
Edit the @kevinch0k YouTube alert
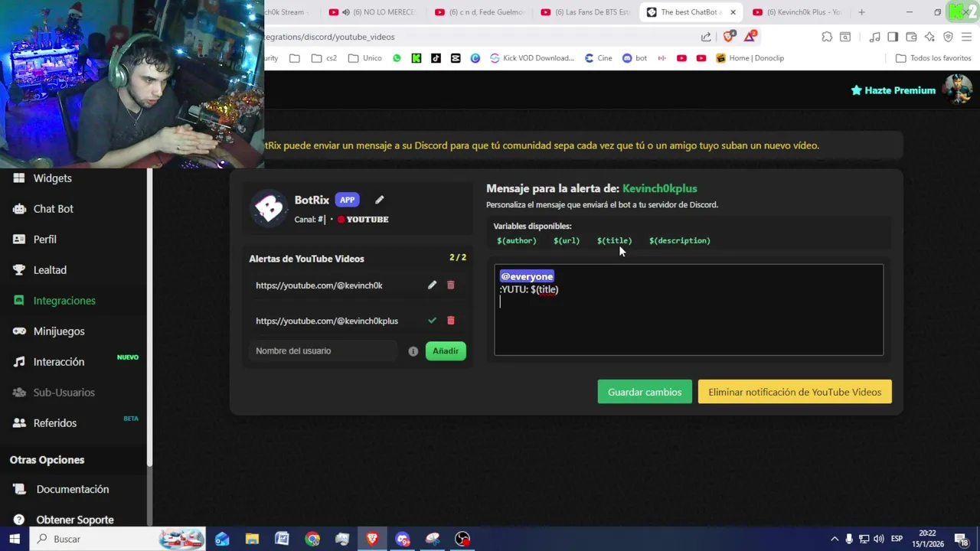click(x=432, y=285)
